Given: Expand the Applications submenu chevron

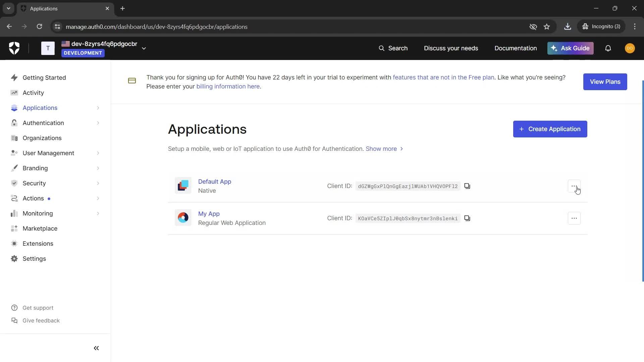Looking at the screenshot, I should pyautogui.click(x=98, y=108).
